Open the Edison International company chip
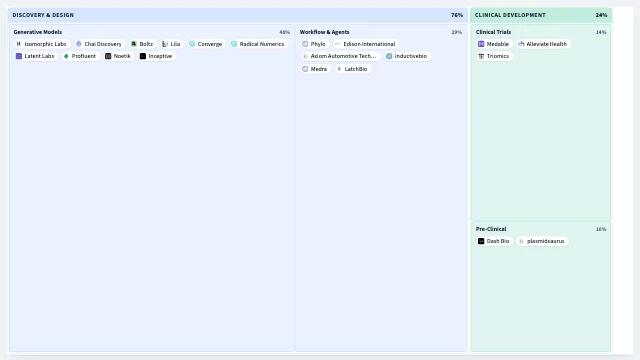The image size is (640, 360). pyautogui.click(x=366, y=44)
